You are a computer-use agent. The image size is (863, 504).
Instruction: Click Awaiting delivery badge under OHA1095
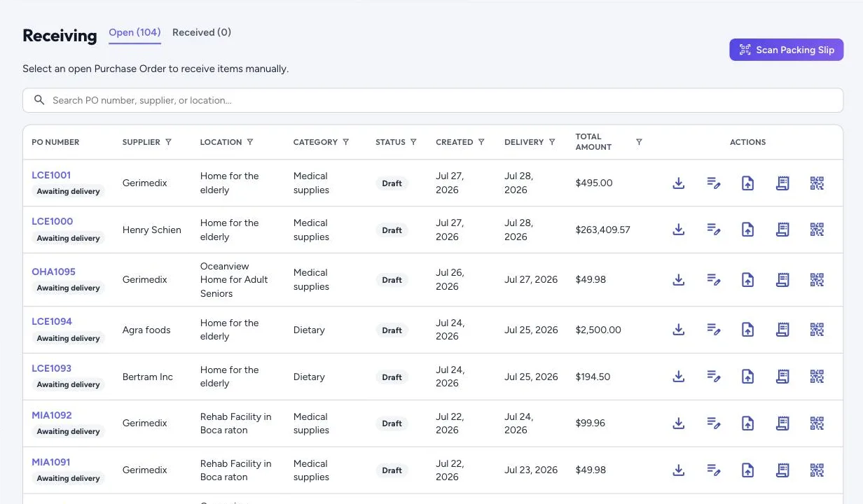tap(68, 288)
